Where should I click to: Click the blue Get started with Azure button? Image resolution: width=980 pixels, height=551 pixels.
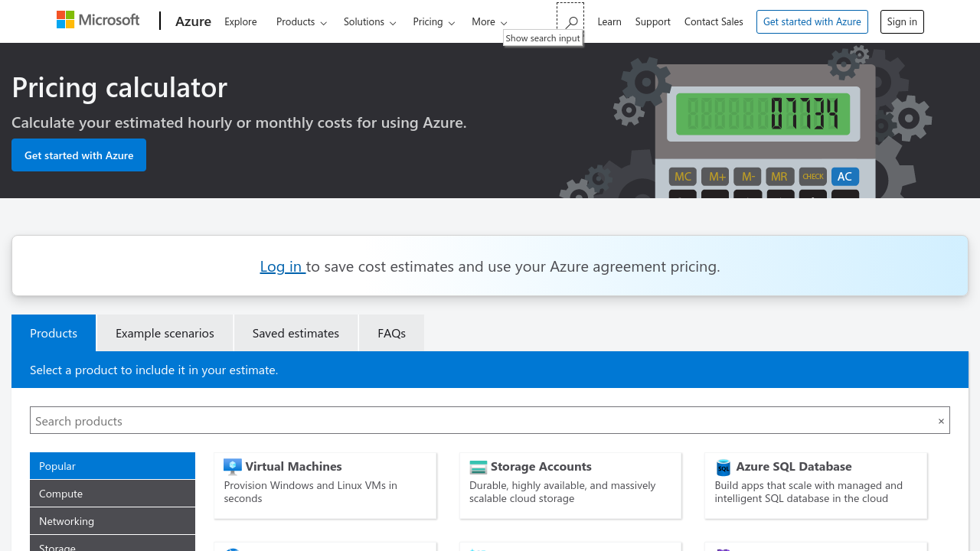tap(79, 155)
